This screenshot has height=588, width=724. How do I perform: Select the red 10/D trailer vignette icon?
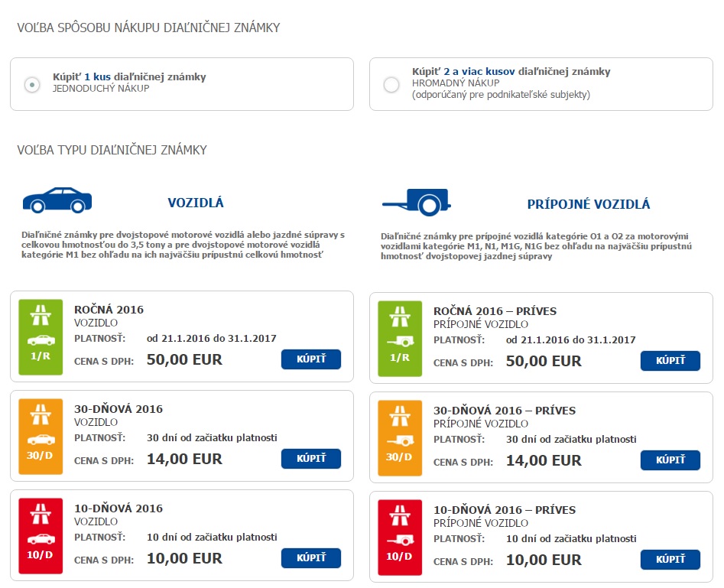click(x=400, y=538)
